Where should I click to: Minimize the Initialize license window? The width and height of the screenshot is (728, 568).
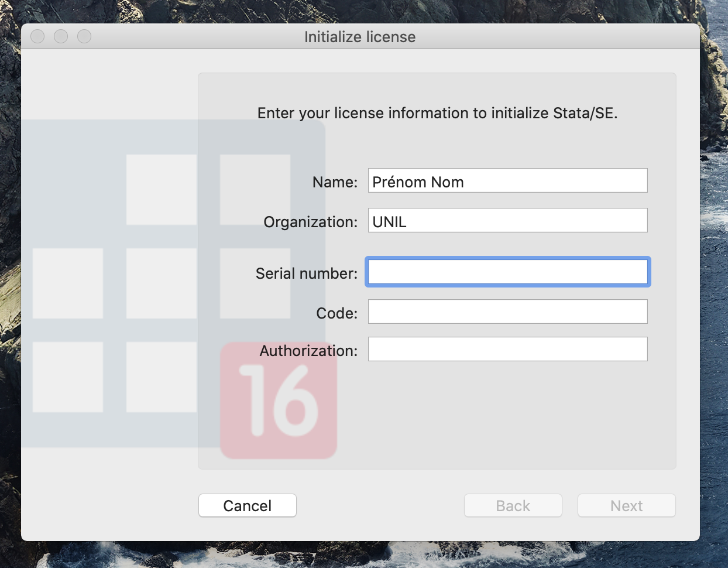click(61, 36)
